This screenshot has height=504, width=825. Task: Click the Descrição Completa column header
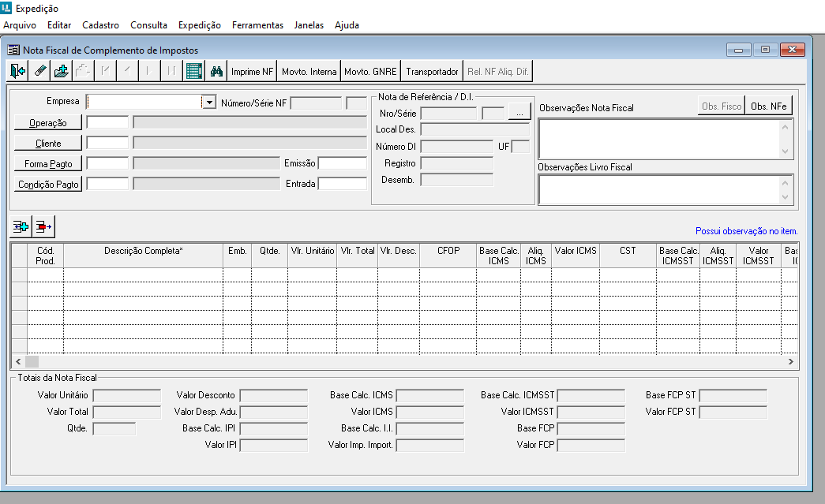pos(144,256)
